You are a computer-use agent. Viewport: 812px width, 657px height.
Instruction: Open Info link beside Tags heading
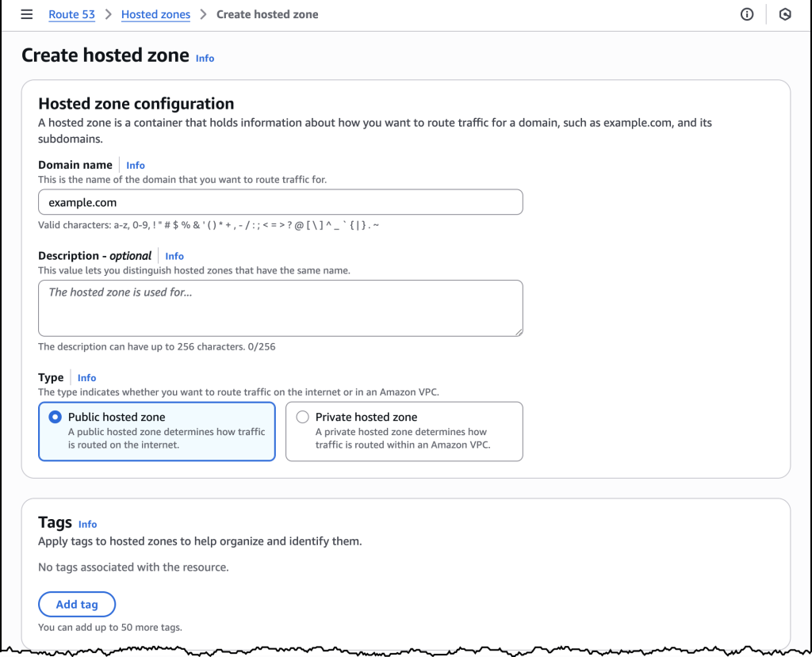click(x=87, y=524)
